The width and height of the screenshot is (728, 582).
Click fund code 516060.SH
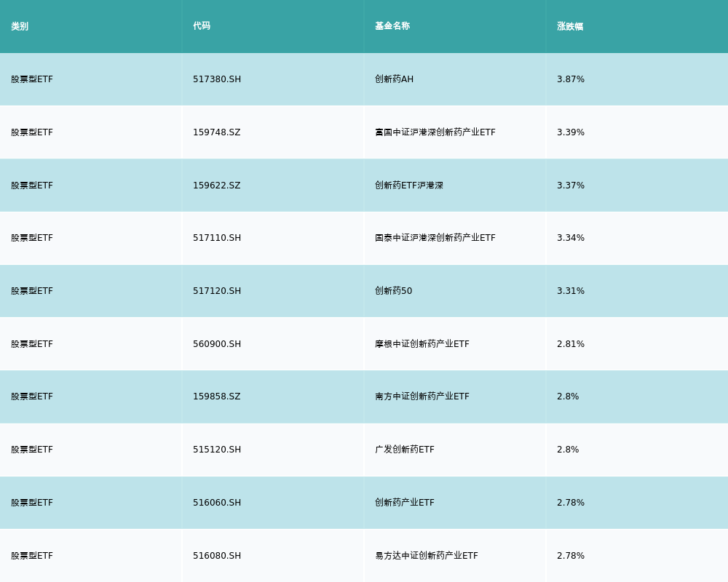pyautogui.click(x=217, y=503)
